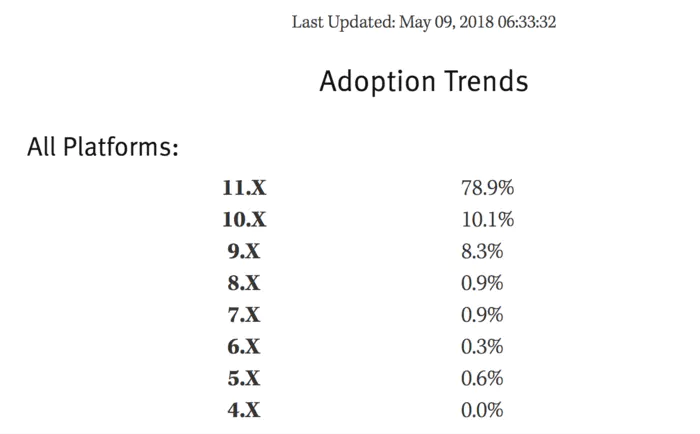Click the 8.3% adoption value

[482, 251]
